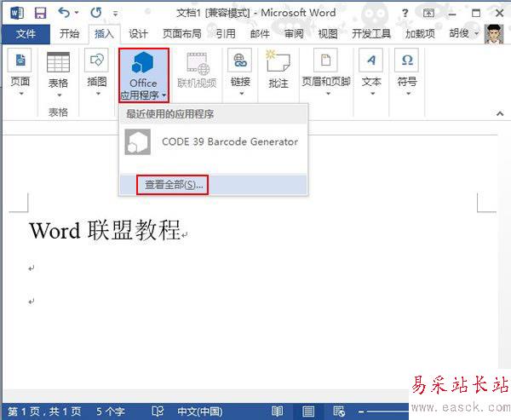
Task: Collapse the ribbon with the caret
Action: point(500,113)
